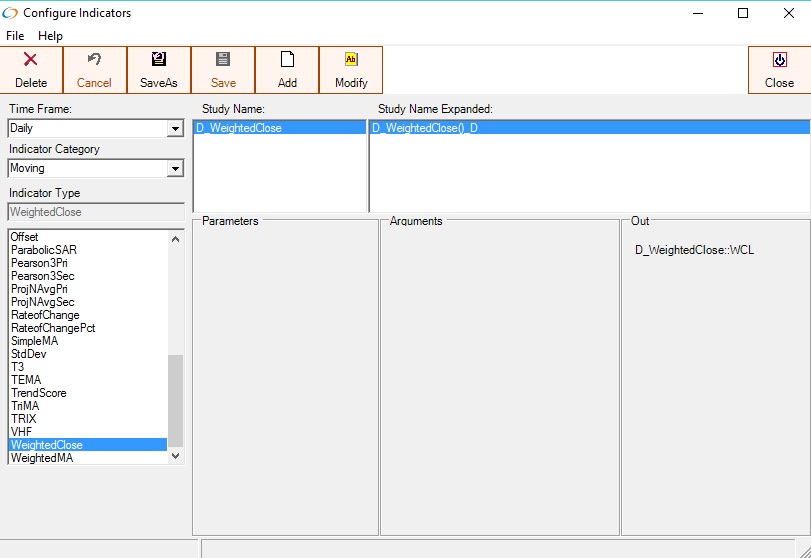The width and height of the screenshot is (811, 558).
Task: Open the Help menu
Action: (x=50, y=36)
